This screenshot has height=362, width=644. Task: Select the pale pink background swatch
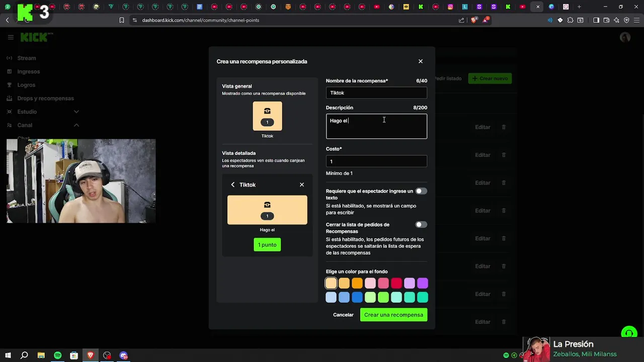coord(370,284)
